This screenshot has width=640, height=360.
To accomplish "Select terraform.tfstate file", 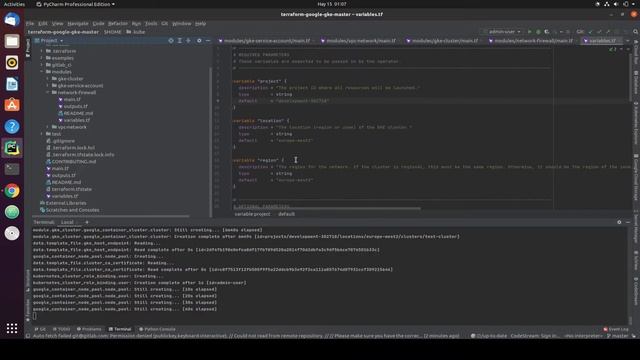I will tap(71, 189).
